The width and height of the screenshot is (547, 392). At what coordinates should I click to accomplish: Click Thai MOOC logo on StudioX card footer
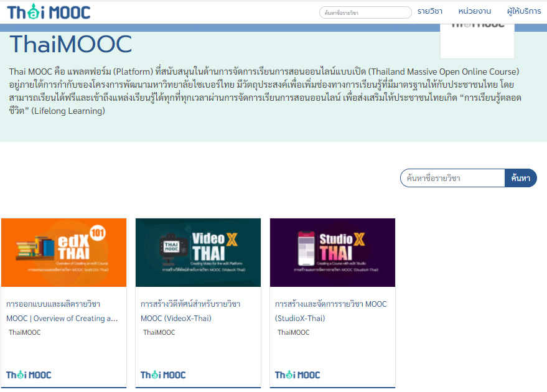click(x=297, y=375)
